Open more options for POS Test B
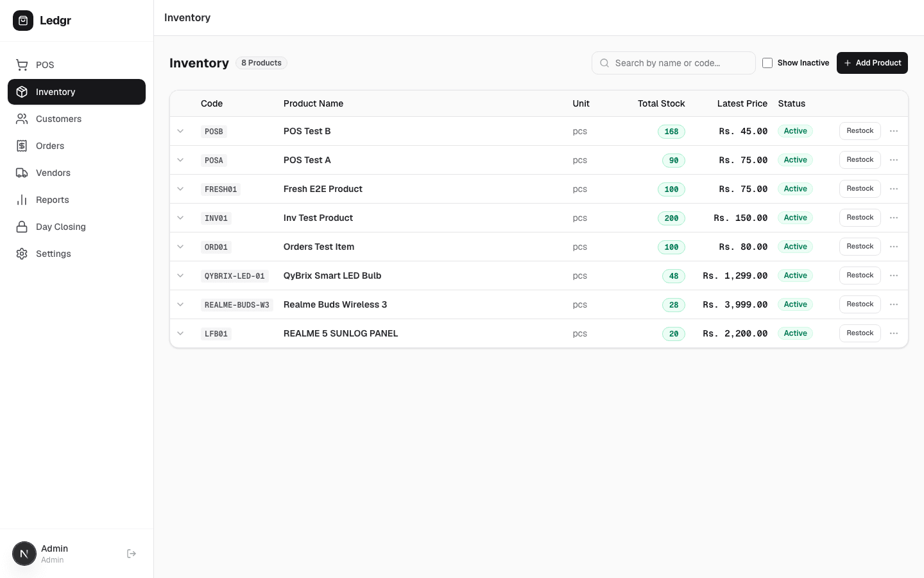 coord(894,131)
